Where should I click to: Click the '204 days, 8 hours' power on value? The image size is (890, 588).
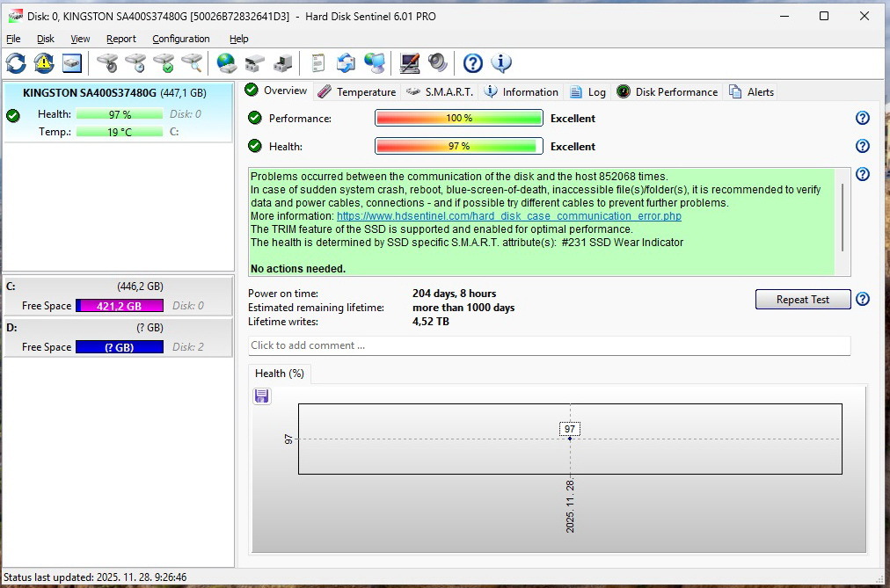coord(454,294)
